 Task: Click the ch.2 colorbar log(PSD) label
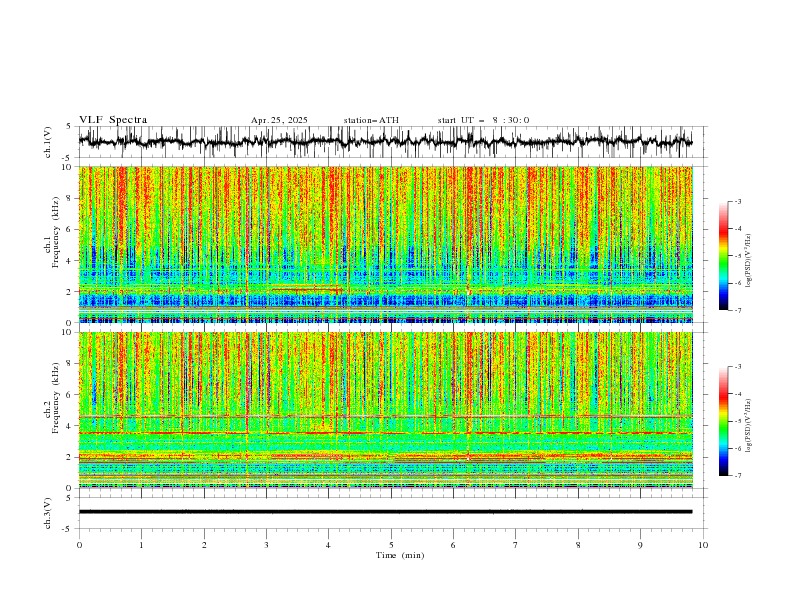748,426
